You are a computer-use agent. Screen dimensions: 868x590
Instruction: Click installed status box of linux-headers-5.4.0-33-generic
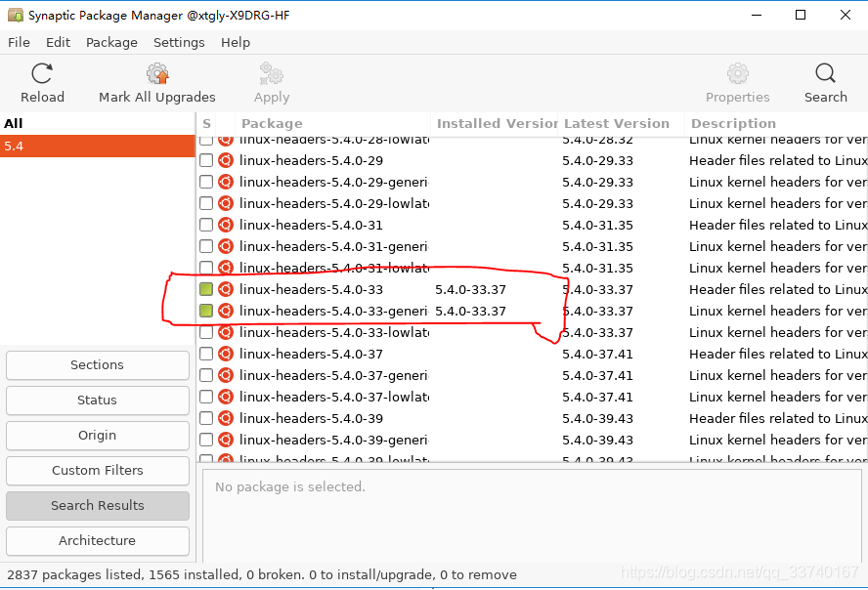tap(206, 311)
